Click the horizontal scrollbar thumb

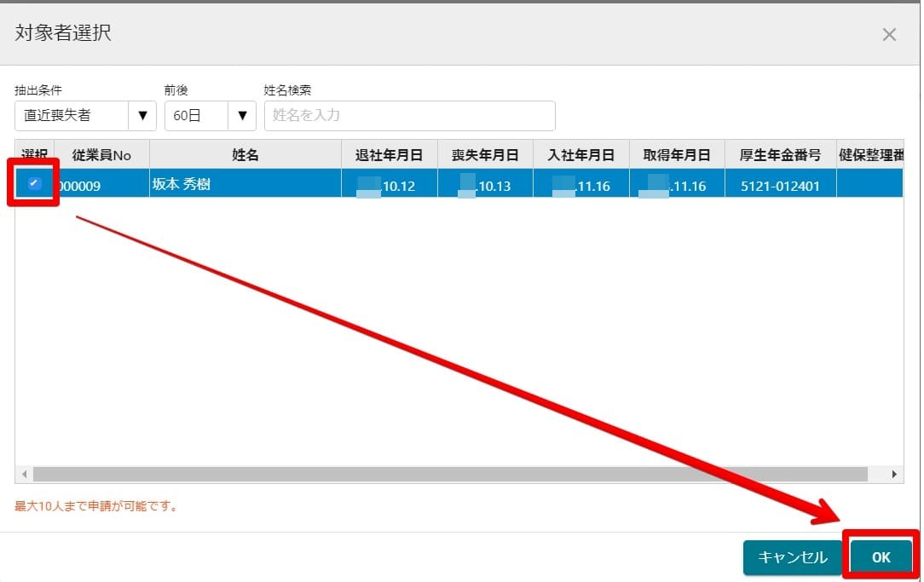tap(450, 474)
